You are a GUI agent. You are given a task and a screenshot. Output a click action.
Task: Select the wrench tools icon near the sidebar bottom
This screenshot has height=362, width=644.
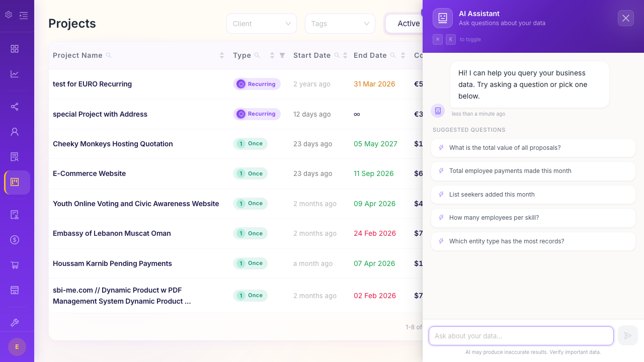(x=15, y=322)
